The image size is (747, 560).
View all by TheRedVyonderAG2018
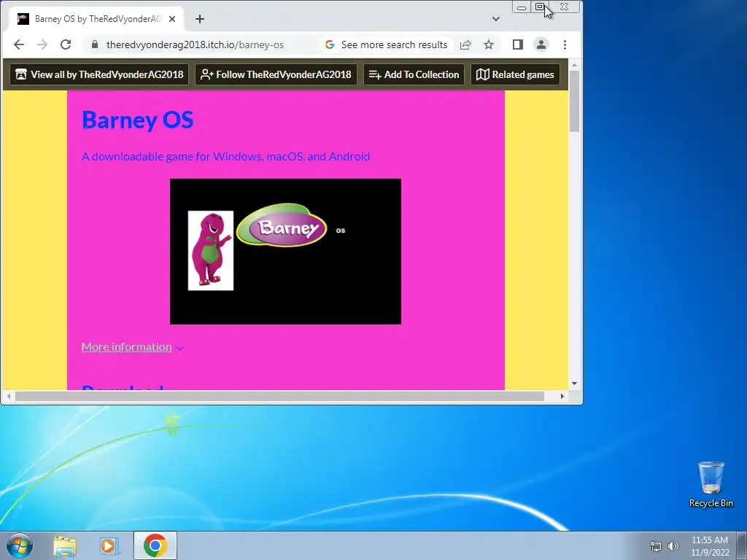tap(99, 75)
